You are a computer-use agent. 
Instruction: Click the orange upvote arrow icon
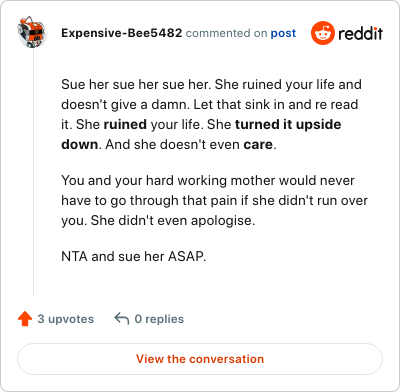pyautogui.click(x=25, y=319)
